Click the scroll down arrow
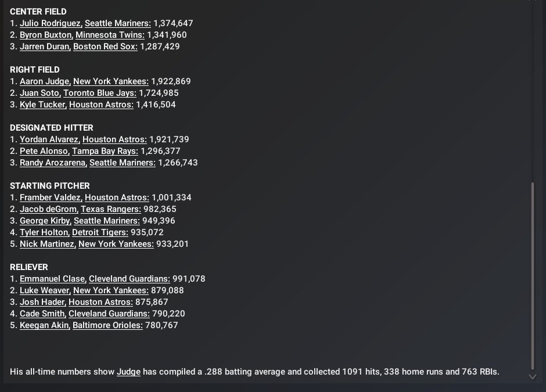 pos(533,376)
